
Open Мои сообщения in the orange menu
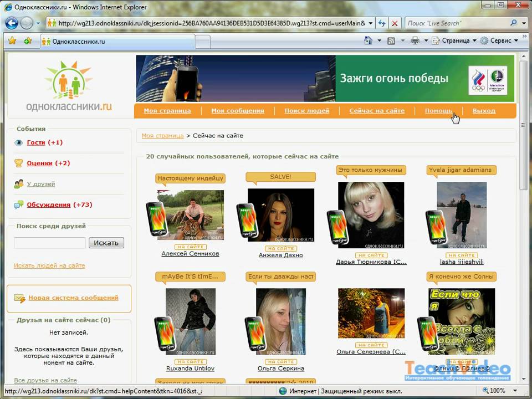click(238, 111)
